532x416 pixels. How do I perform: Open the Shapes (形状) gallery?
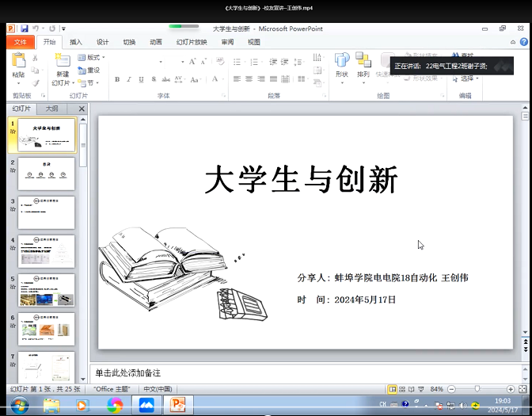(x=341, y=65)
